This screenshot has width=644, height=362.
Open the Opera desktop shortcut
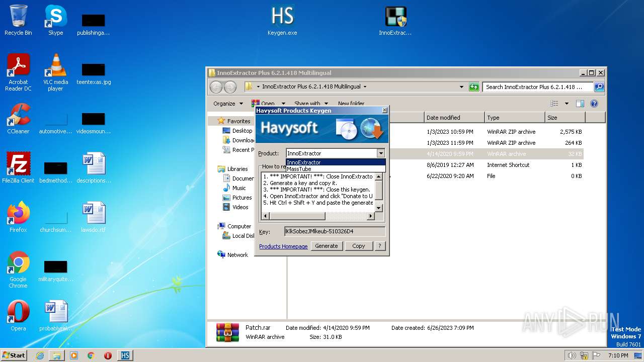coord(18,316)
